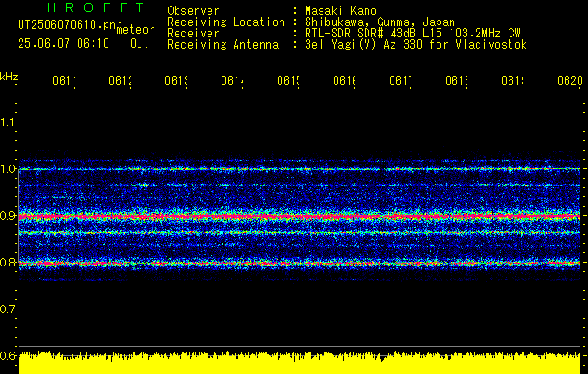This screenshot has height=374, width=588.
Task: Select the file name UT2506070610.pn
Action: (67, 25)
